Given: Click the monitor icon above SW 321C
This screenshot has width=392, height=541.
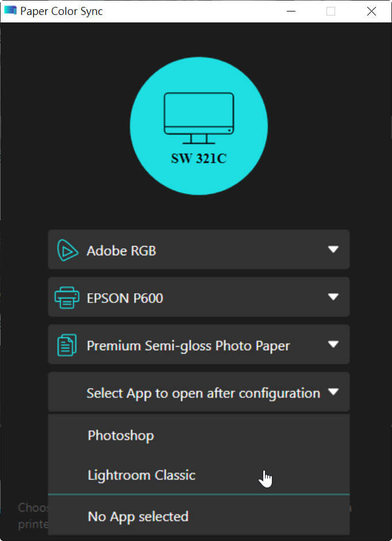Looking at the screenshot, I should point(199,118).
